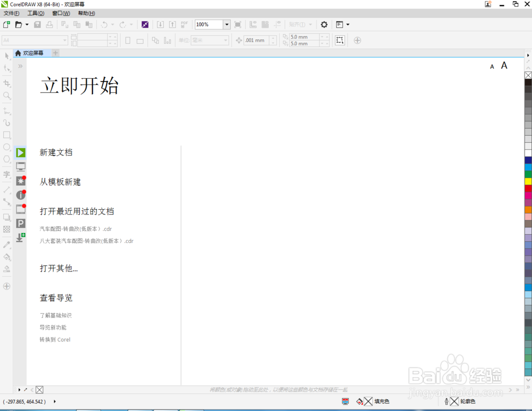Click the New document toolbar icon
Screen dimensions: 532x411
[x=6, y=24]
